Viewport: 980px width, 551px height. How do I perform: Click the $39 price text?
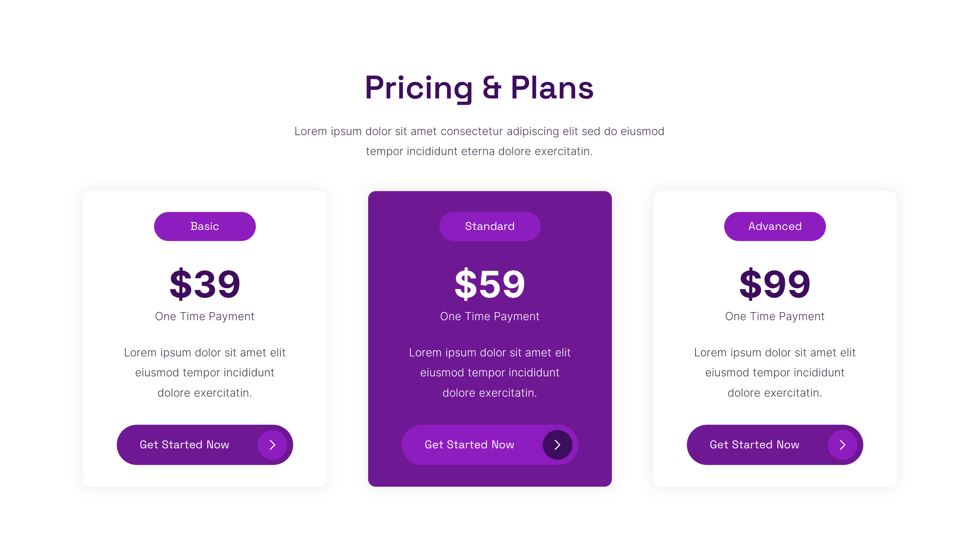pos(205,284)
